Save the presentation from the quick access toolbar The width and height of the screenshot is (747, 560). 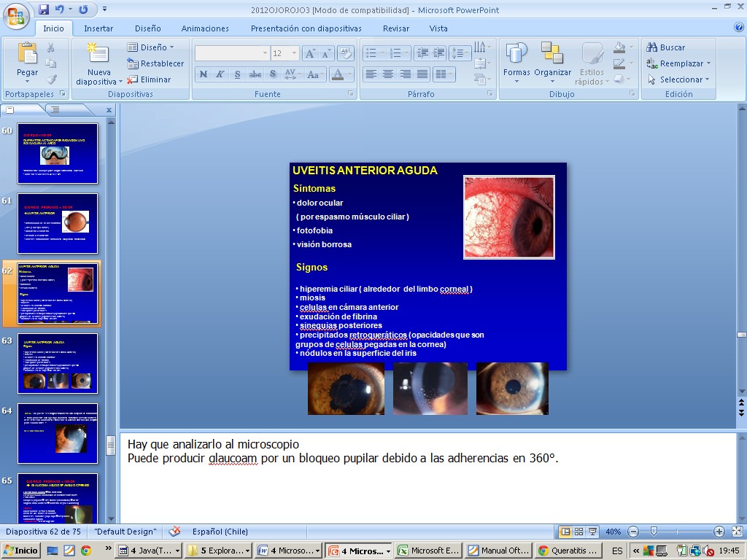click(44, 9)
